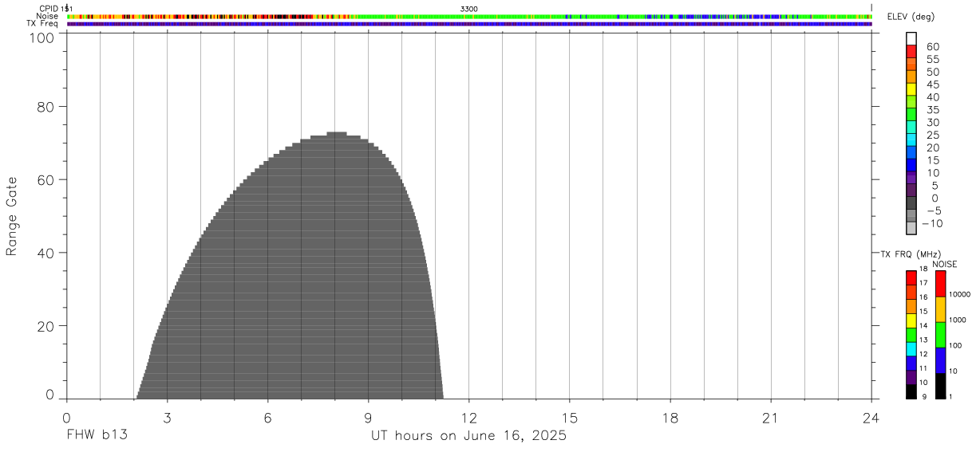
Task: Pick the amber NOISE swatch between 10000 and 1000
Action: [941, 309]
